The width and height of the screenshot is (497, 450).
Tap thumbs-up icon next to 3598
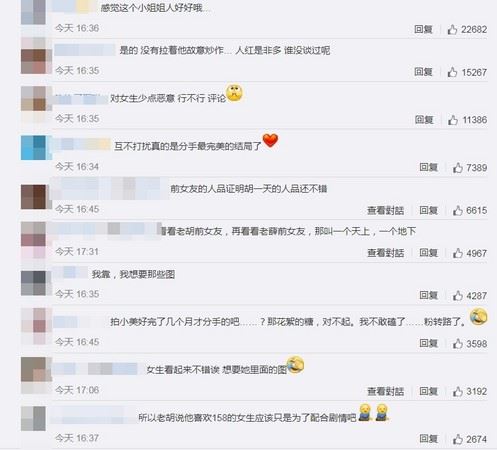(x=458, y=344)
